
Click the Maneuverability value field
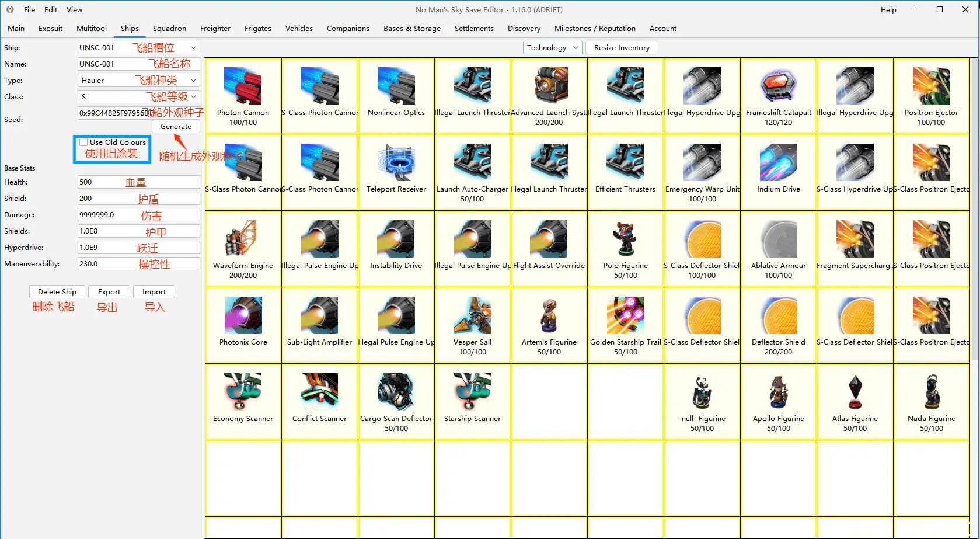[x=139, y=264]
